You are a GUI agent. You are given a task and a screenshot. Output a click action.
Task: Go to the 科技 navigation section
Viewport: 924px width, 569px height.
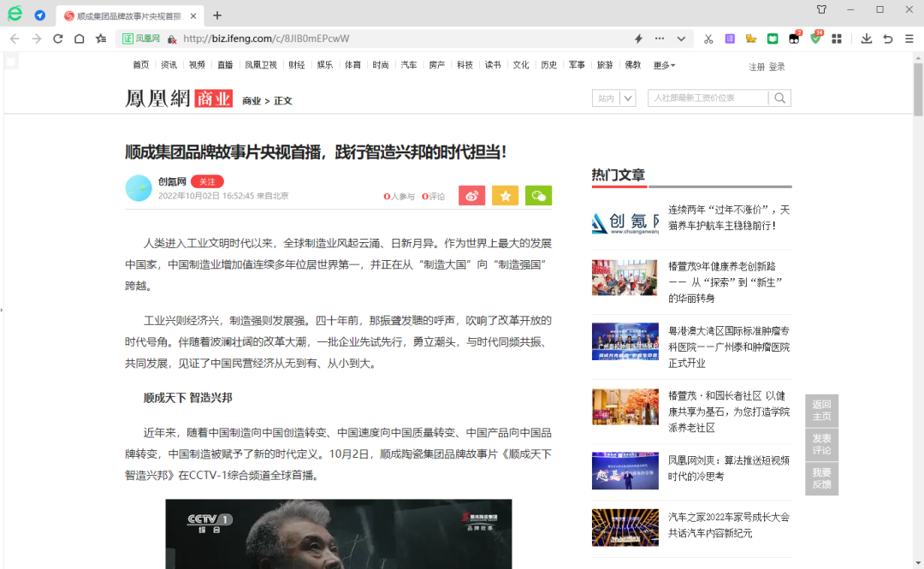(x=465, y=65)
